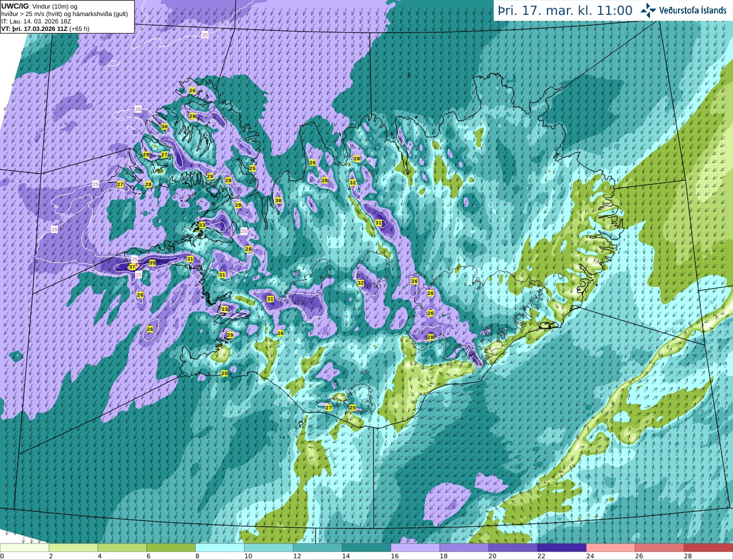Screen dimensions: 733x560
Task: Pick the 8–10 m/s light cyan legend swatch
Action: [x=220, y=547]
